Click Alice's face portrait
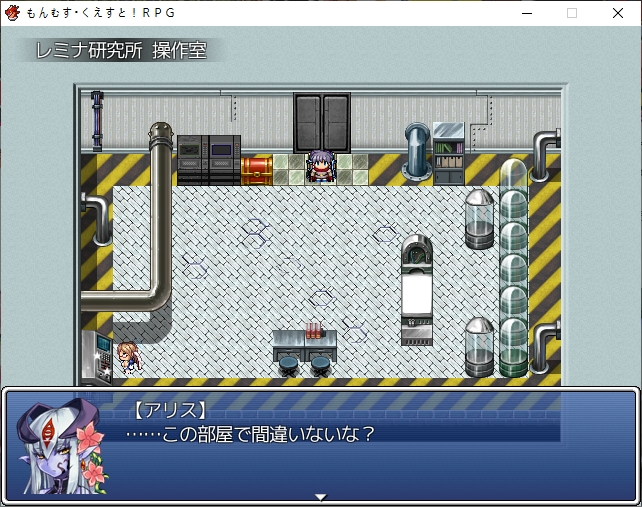The image size is (642, 507). pyautogui.click(x=61, y=446)
